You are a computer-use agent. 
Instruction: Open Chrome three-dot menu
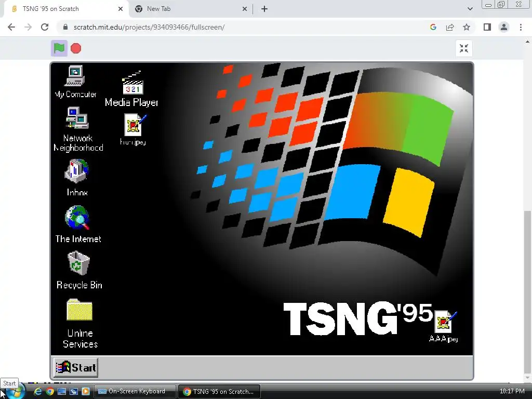click(x=521, y=27)
